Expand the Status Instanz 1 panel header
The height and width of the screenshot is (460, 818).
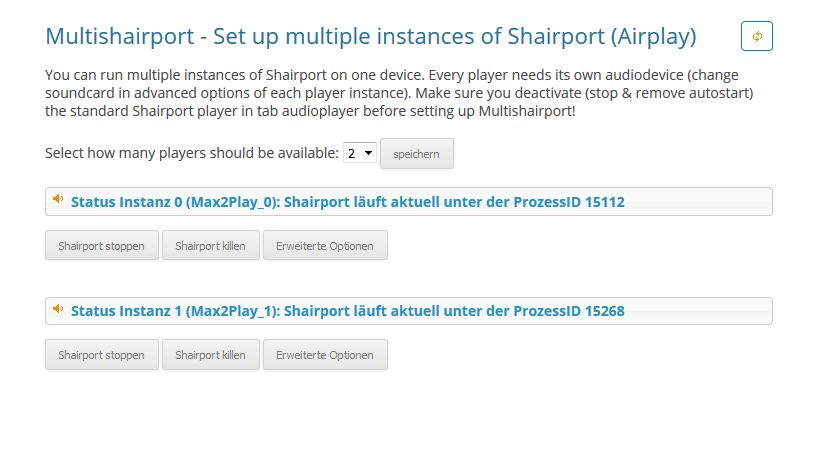click(408, 311)
